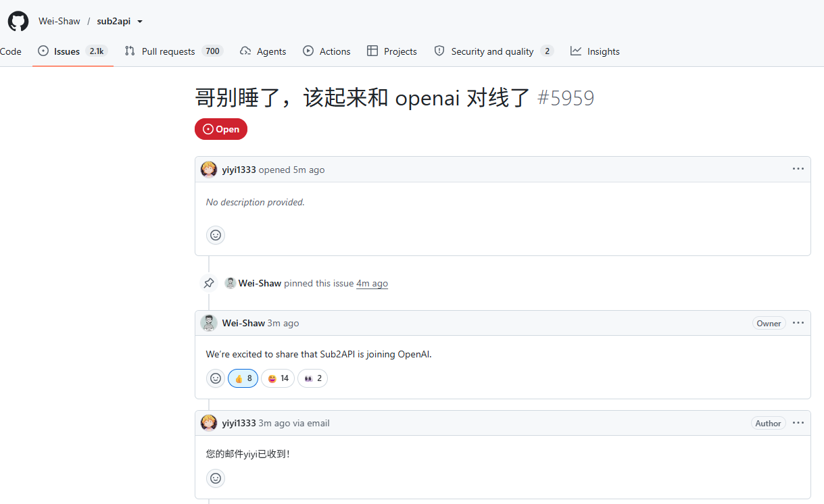Click the small Wei-Shaw avatar in pinned event
The height and width of the screenshot is (504, 824).
coord(230,283)
